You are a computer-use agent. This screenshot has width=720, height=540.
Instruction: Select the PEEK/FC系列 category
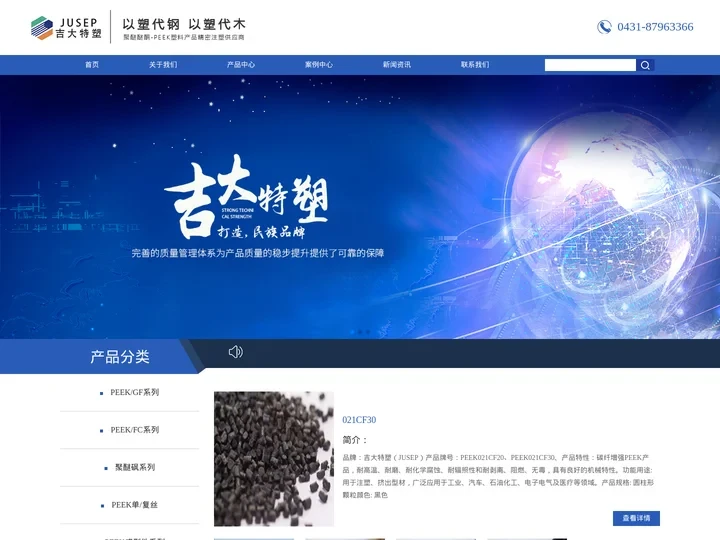coord(135,430)
